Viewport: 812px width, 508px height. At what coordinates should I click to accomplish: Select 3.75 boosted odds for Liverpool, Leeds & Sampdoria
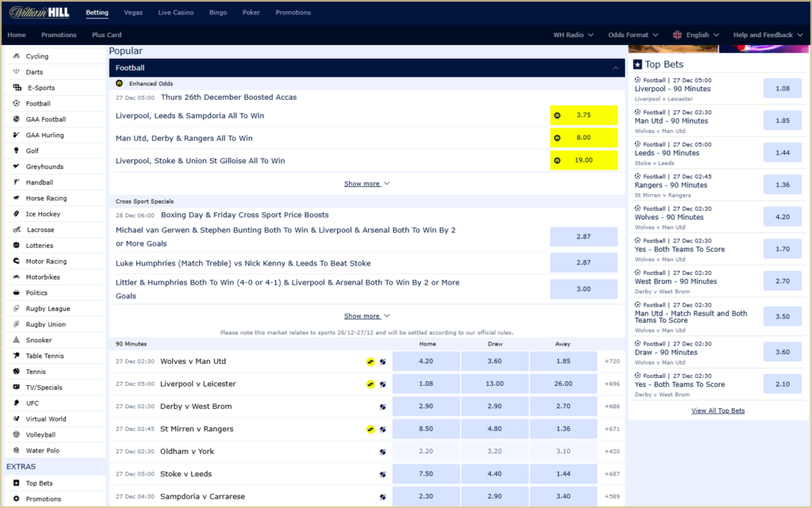[584, 116]
